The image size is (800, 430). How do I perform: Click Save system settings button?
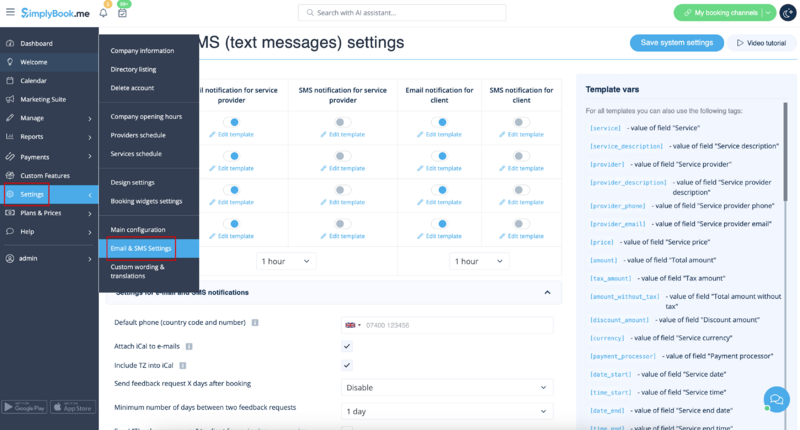point(677,43)
